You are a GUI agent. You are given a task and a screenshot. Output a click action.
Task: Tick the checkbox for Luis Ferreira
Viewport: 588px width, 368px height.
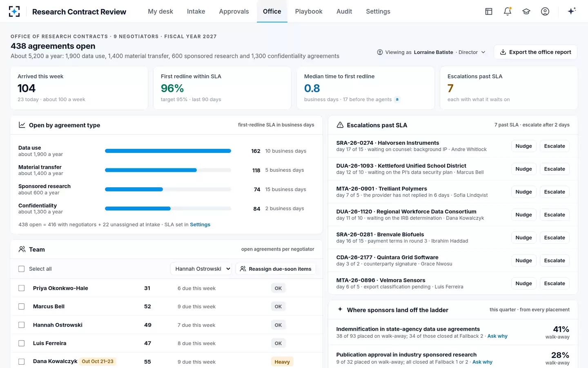(22, 343)
